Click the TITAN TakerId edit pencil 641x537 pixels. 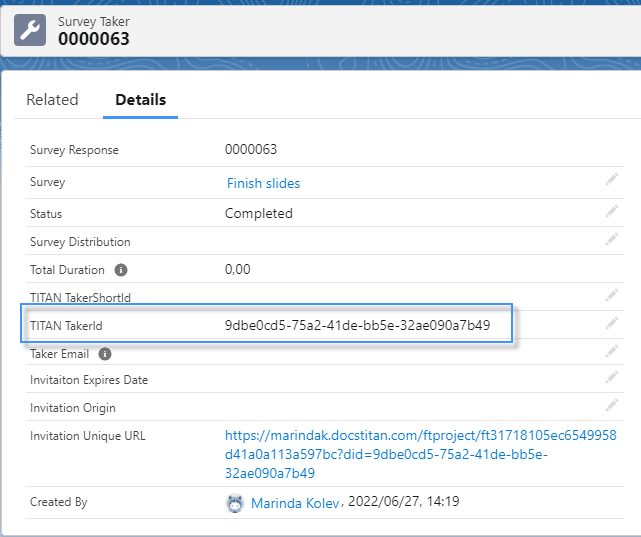tap(612, 323)
